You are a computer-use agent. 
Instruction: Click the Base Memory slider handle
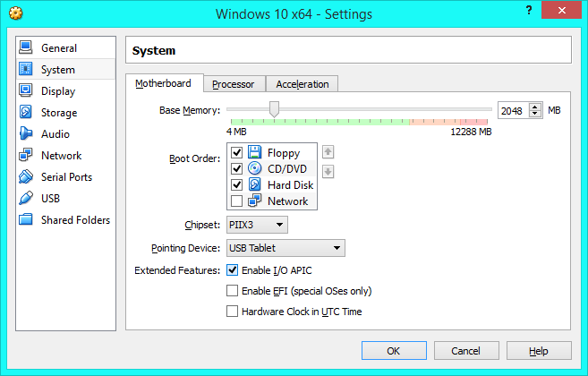274,109
